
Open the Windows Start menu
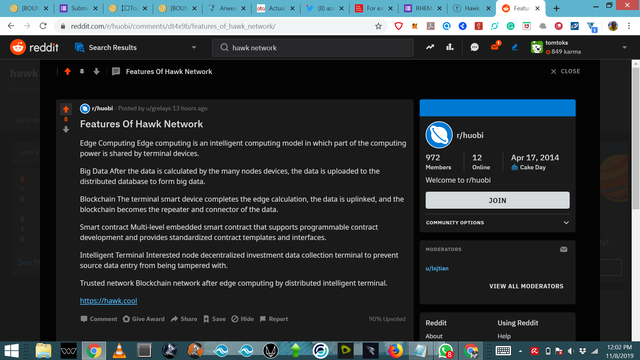[11, 351]
